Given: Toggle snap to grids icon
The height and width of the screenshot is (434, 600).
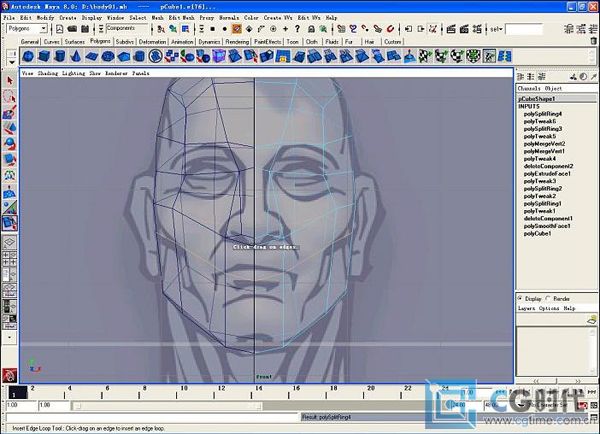Looking at the screenshot, I should tap(341, 29).
